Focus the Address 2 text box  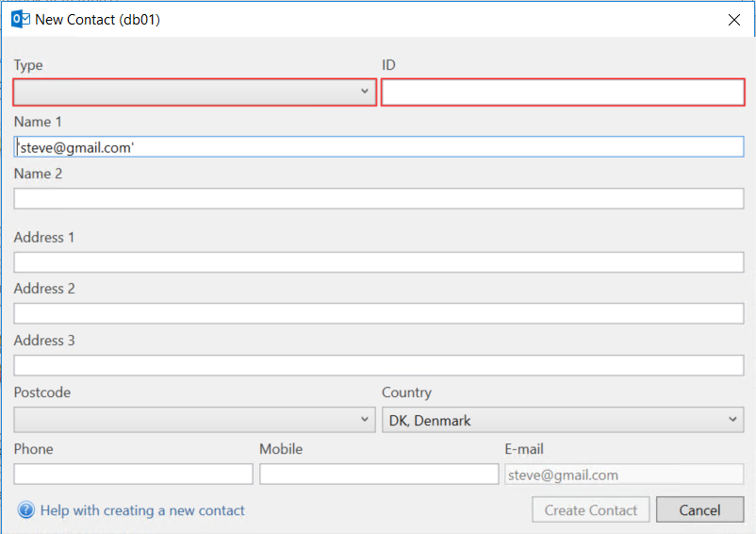pos(379,313)
